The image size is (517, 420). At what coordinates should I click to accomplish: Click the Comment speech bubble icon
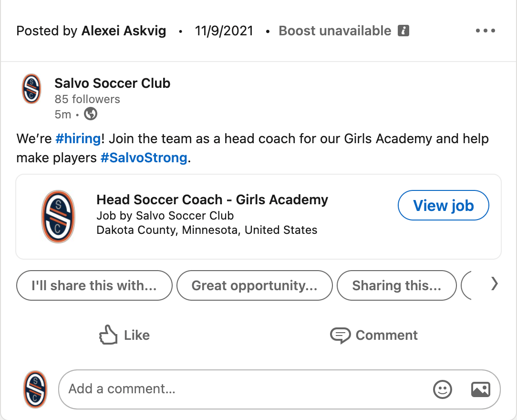tap(340, 336)
